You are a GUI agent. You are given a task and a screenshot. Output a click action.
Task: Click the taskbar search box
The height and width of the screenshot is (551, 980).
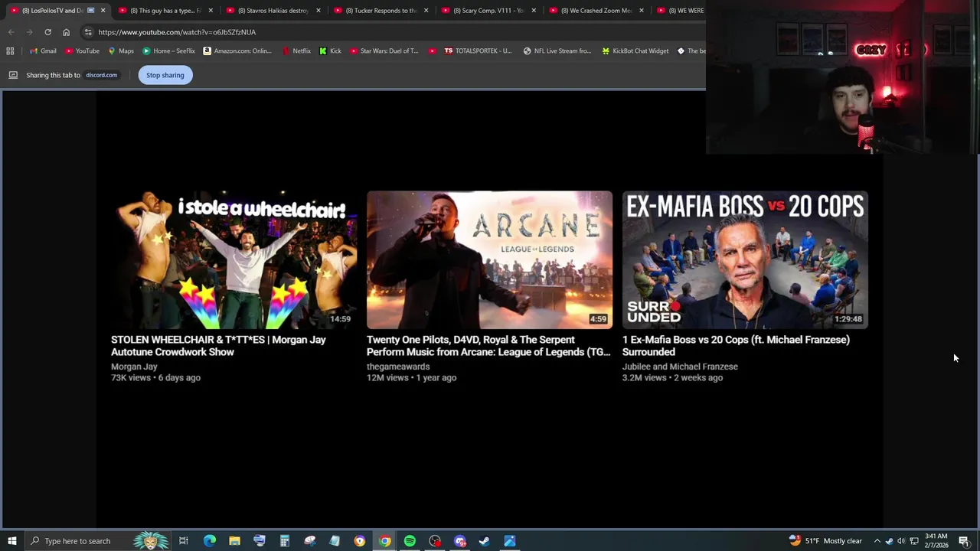[100, 541]
